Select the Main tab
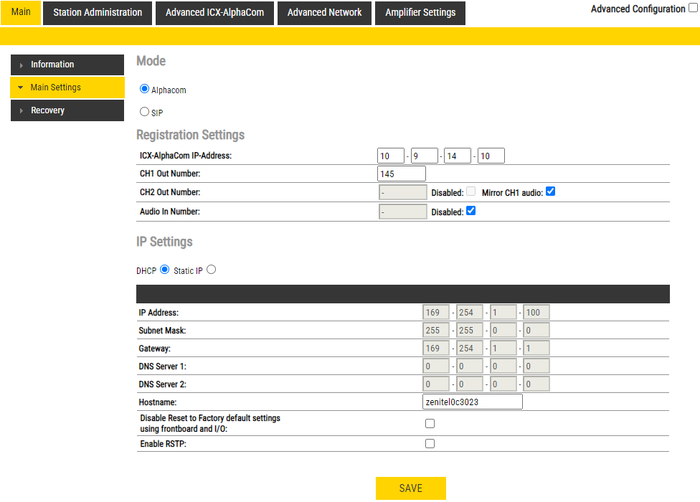 (21, 13)
